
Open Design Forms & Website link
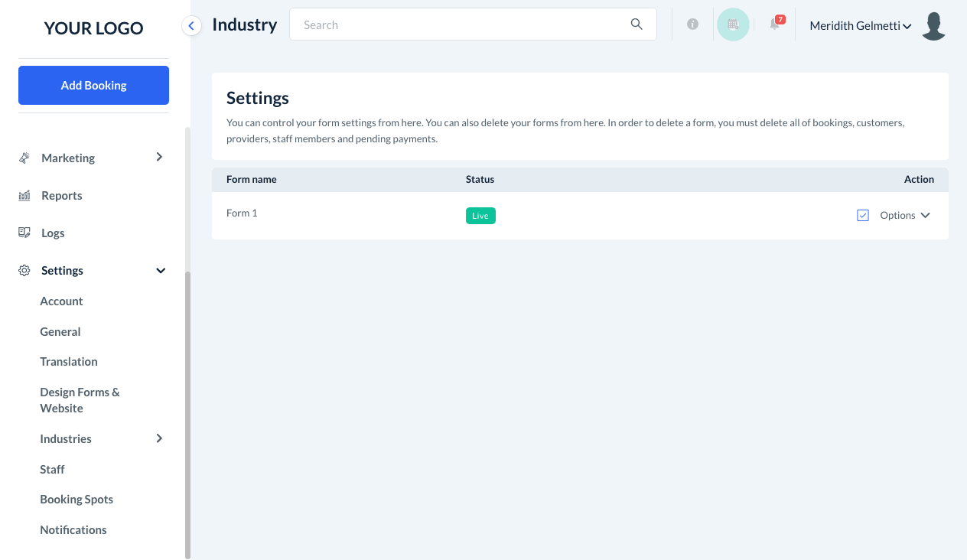point(80,400)
